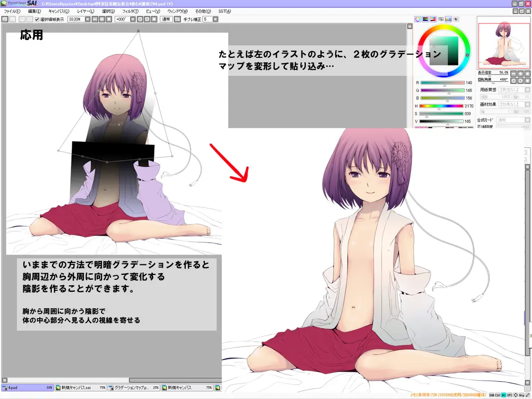Click the SPC key indicator in status bar

pos(510,396)
